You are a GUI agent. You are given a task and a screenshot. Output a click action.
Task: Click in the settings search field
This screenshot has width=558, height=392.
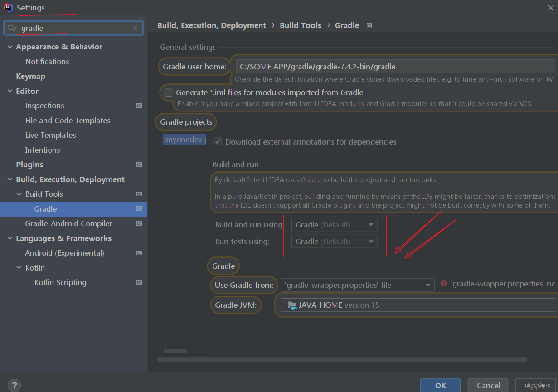[73, 28]
